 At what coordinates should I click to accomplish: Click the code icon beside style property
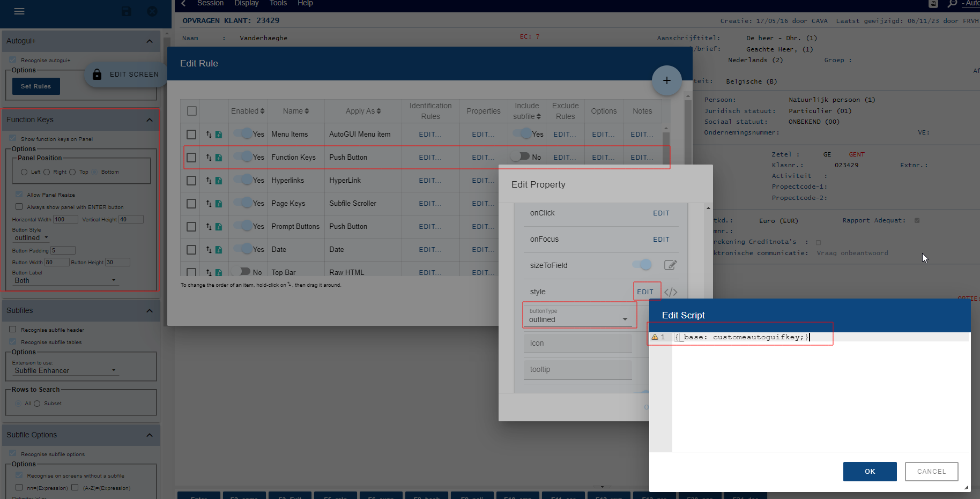(x=671, y=292)
